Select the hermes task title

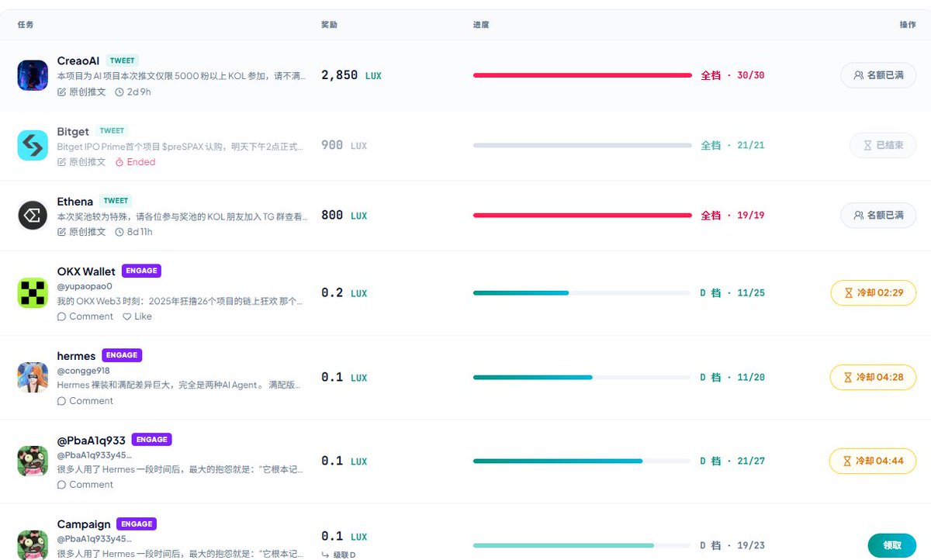click(77, 356)
